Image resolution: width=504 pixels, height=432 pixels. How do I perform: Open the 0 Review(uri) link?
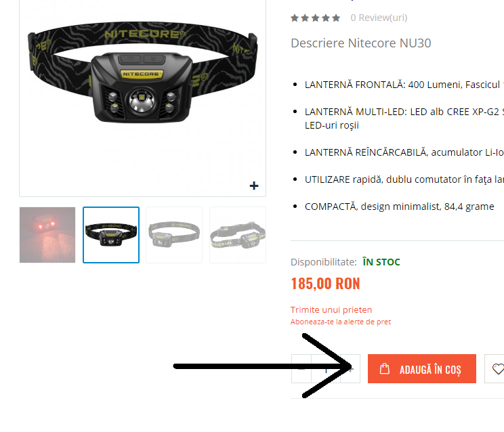379,18
